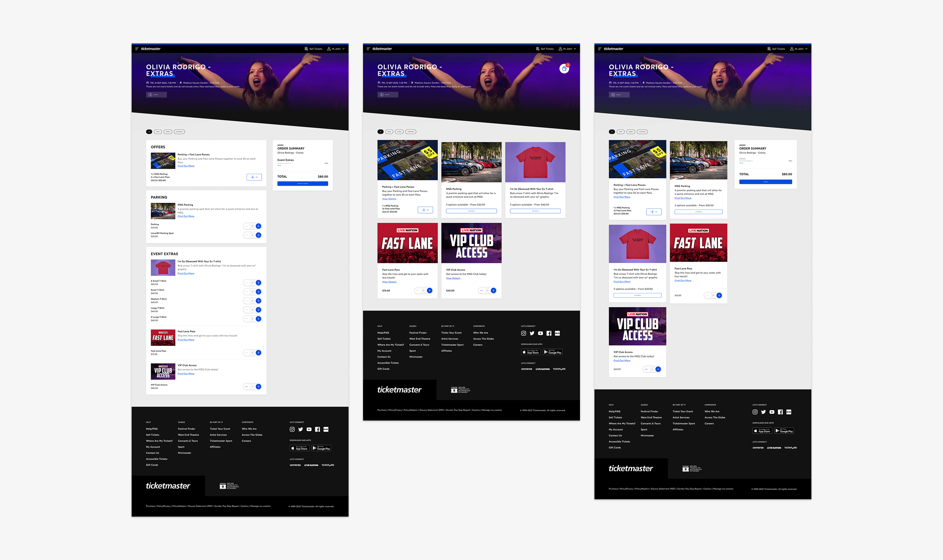Click Festival Finder link in right mockup footer
This screenshot has width=943, height=560.
(649, 412)
